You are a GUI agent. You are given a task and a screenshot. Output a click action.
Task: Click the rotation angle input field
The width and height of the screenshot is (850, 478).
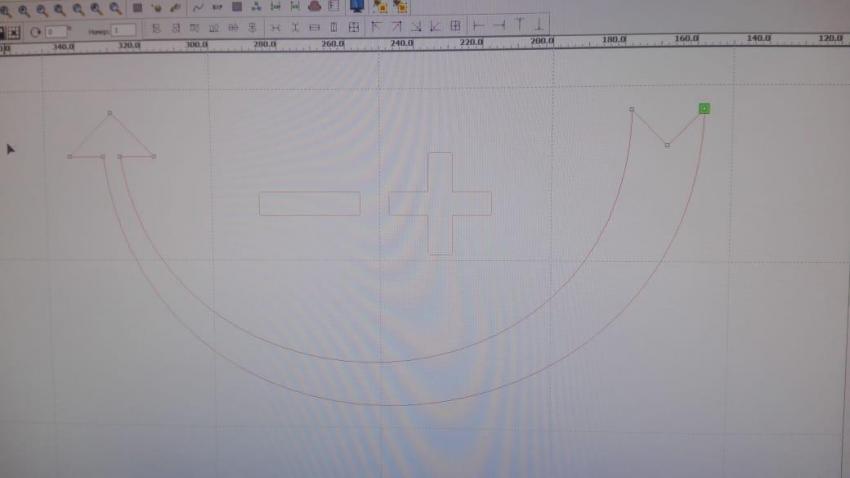tap(56, 31)
